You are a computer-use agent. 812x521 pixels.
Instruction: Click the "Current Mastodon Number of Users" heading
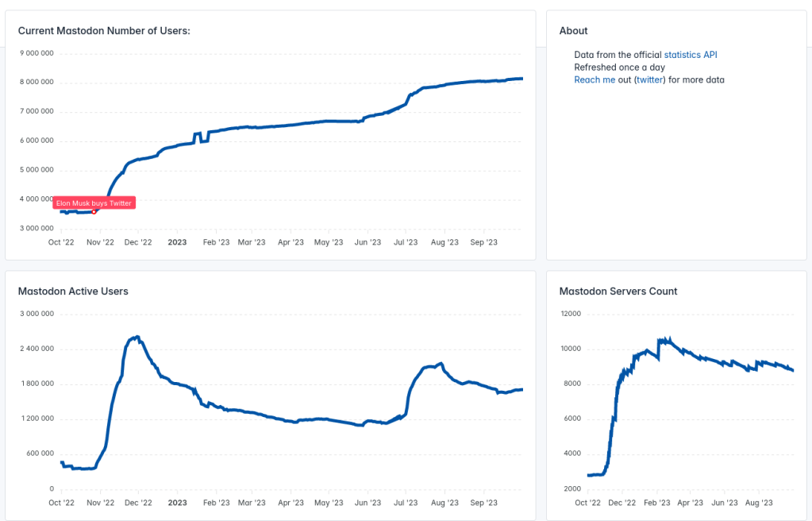[x=104, y=31]
